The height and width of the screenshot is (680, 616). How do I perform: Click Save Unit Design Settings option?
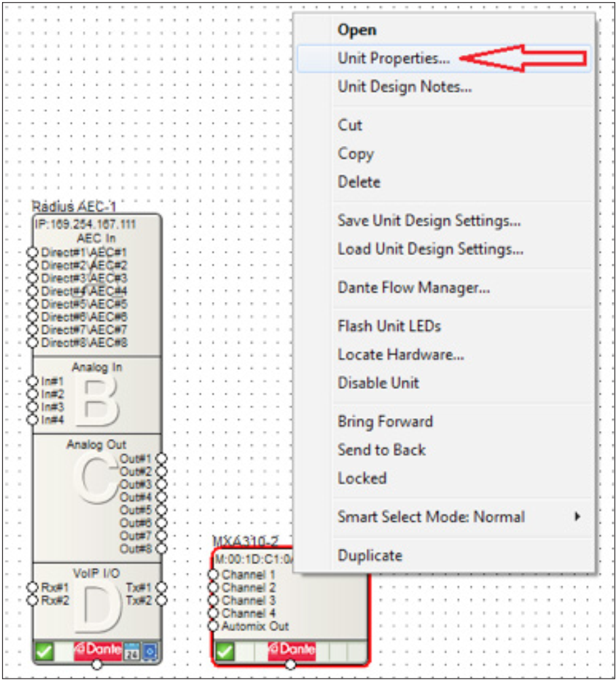[x=429, y=221]
